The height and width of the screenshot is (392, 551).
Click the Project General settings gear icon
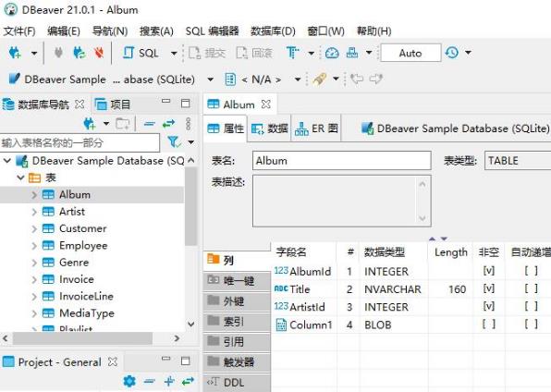(129, 381)
